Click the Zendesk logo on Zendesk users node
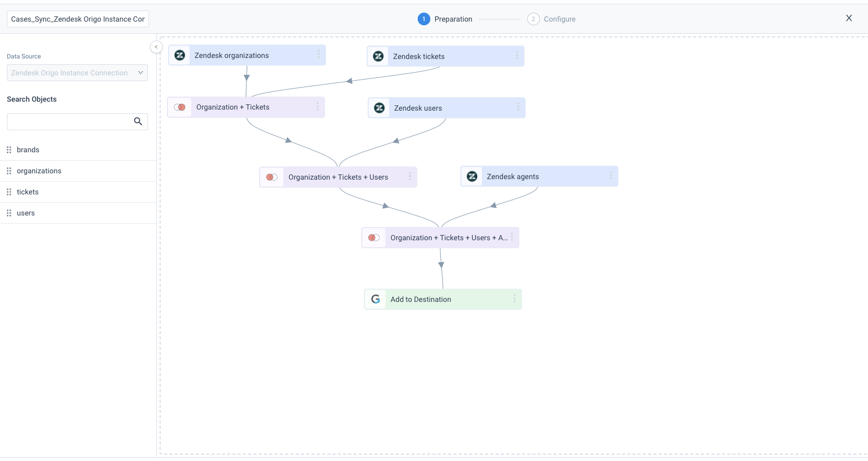Viewport: 868px width, 461px height. 379,108
